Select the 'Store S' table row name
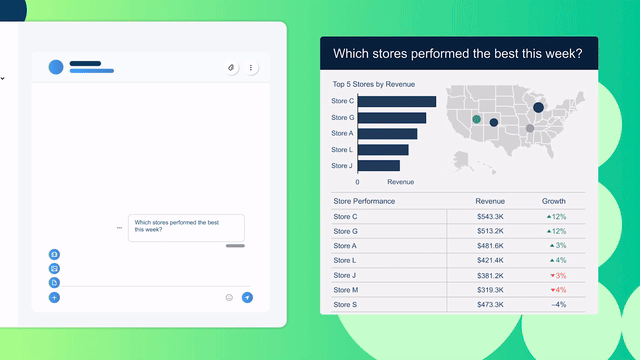The width and height of the screenshot is (640, 360). [x=345, y=305]
